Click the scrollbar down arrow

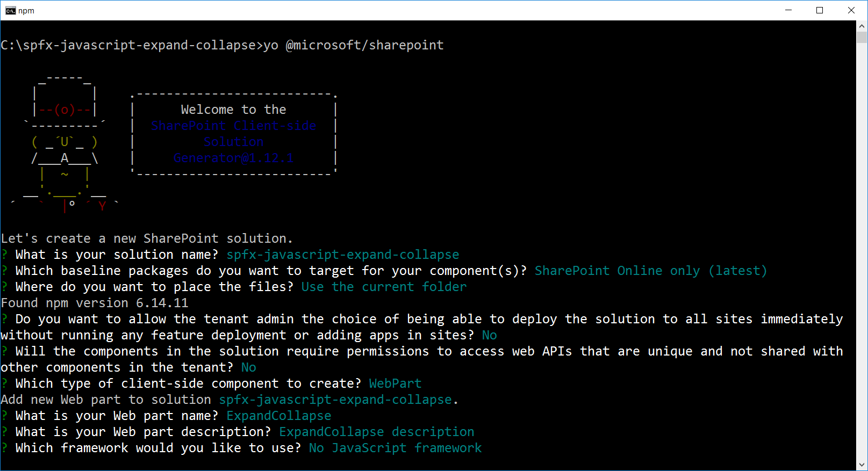862,465
